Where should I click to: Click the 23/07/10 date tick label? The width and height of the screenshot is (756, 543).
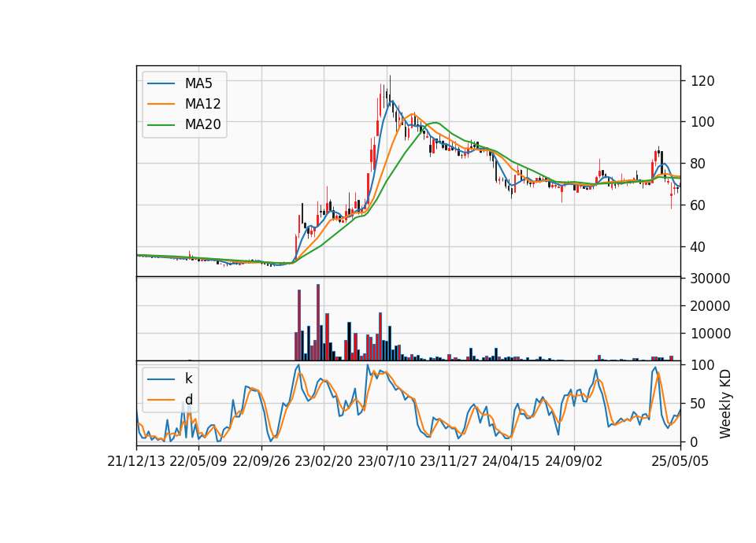386,461
